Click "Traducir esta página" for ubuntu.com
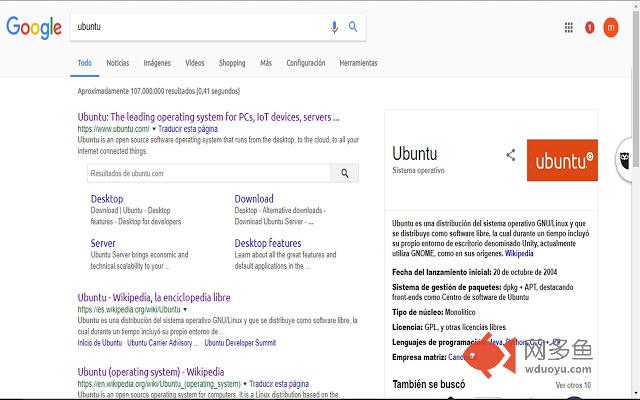This screenshot has height=400, width=640. point(188,129)
